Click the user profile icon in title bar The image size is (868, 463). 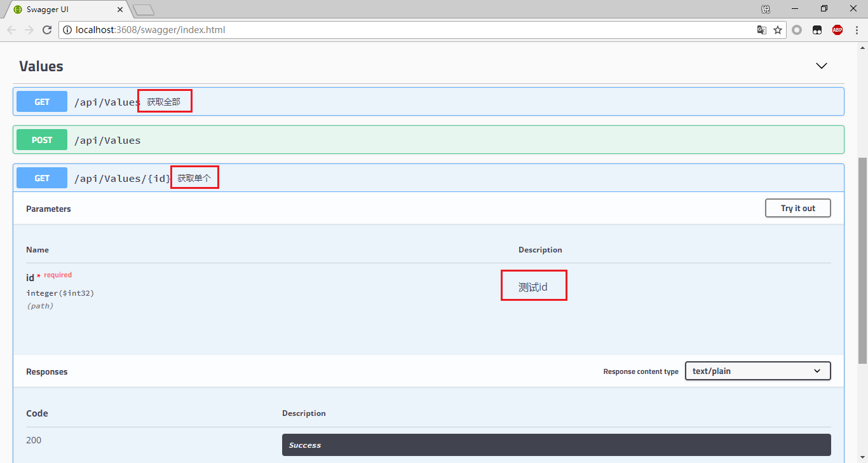[766, 9]
